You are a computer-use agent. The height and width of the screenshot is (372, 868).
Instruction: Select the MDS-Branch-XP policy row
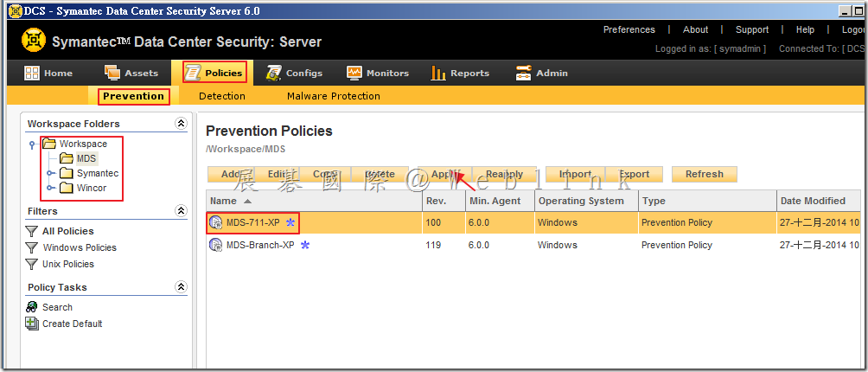click(533, 245)
